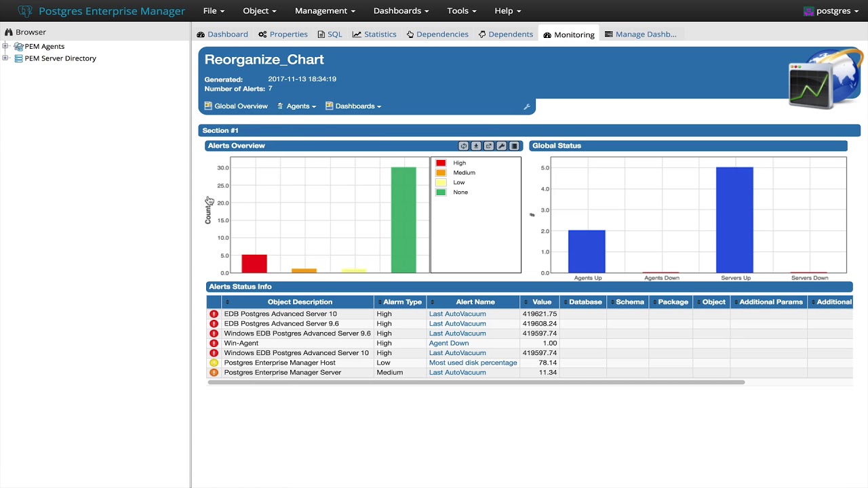Click the Alerts Overview table view icon
The width and height of the screenshot is (868, 488).
point(514,146)
